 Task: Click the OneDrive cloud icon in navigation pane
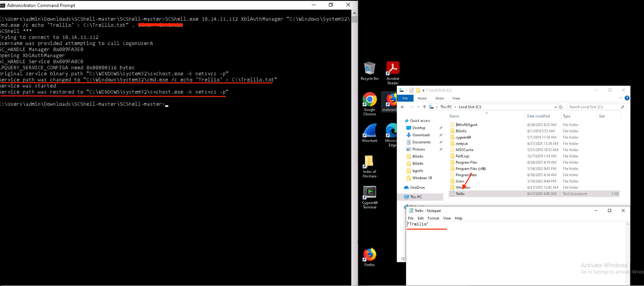click(x=406, y=187)
